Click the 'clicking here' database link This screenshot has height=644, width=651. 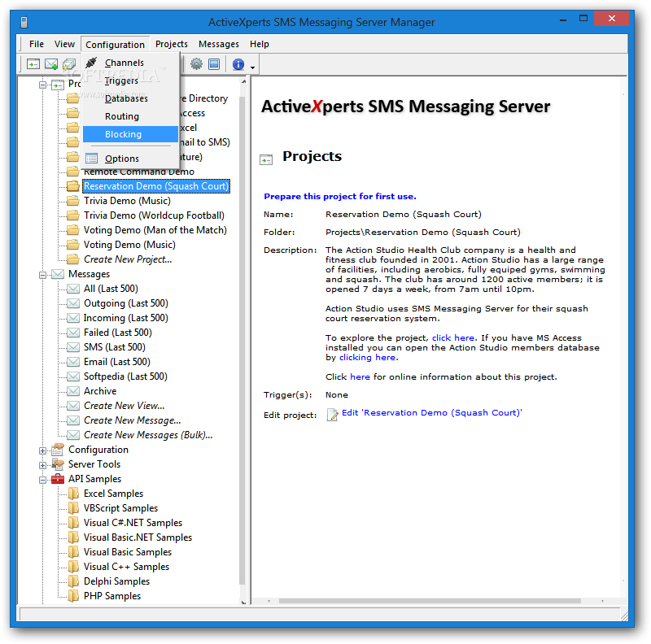368,357
